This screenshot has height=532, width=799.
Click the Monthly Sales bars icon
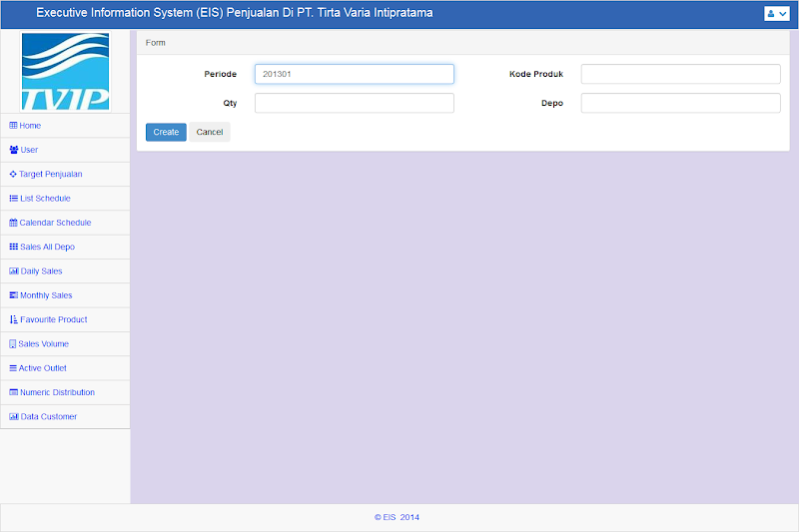point(13,295)
